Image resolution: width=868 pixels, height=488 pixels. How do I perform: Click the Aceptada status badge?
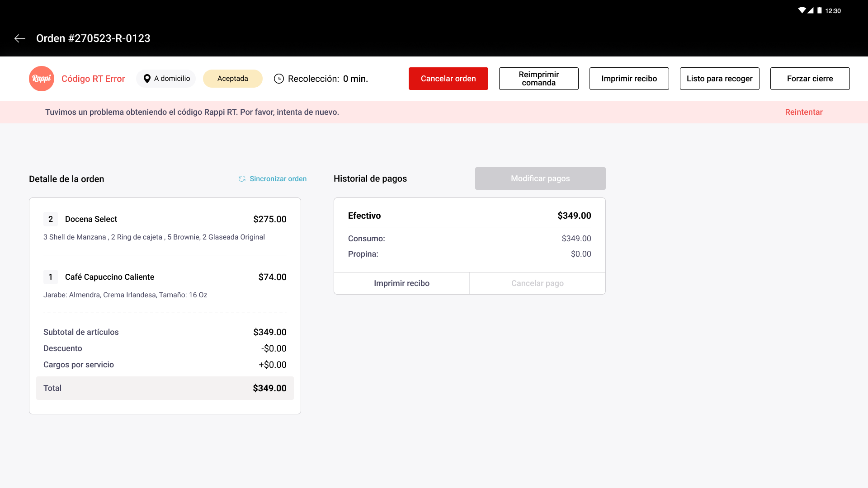tap(233, 79)
